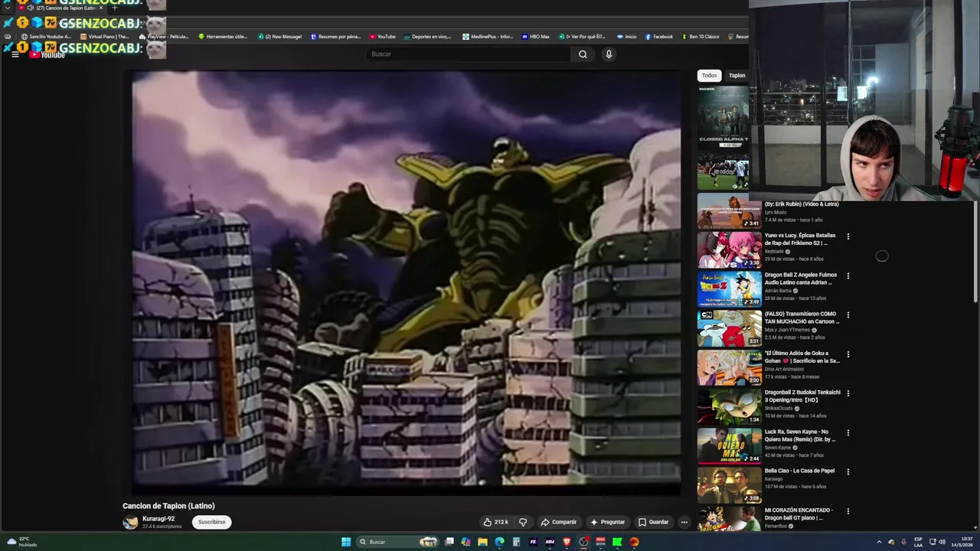Open options for El Último Adiós de Goku
Image resolution: width=980 pixels, height=551 pixels.
coord(848,354)
